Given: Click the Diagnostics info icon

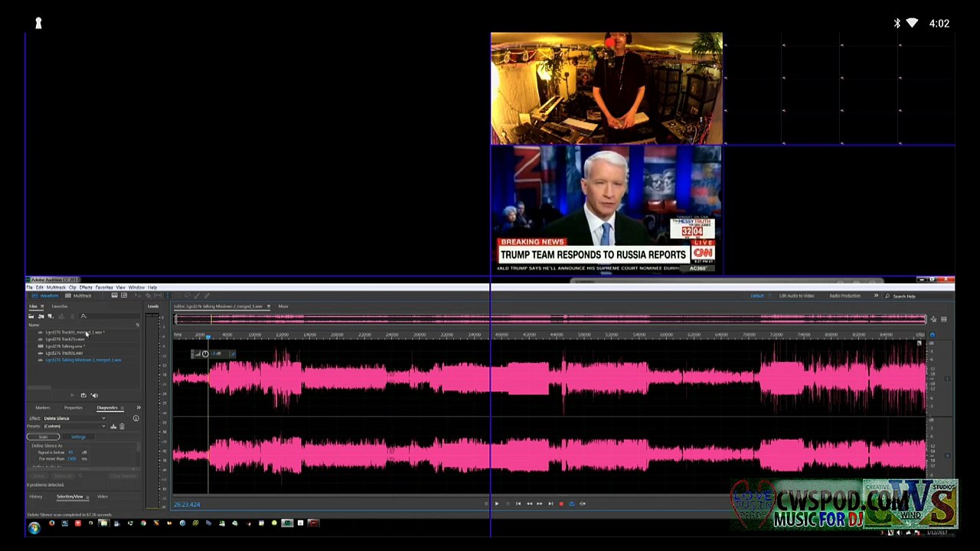Looking at the screenshot, I should 136,419.
